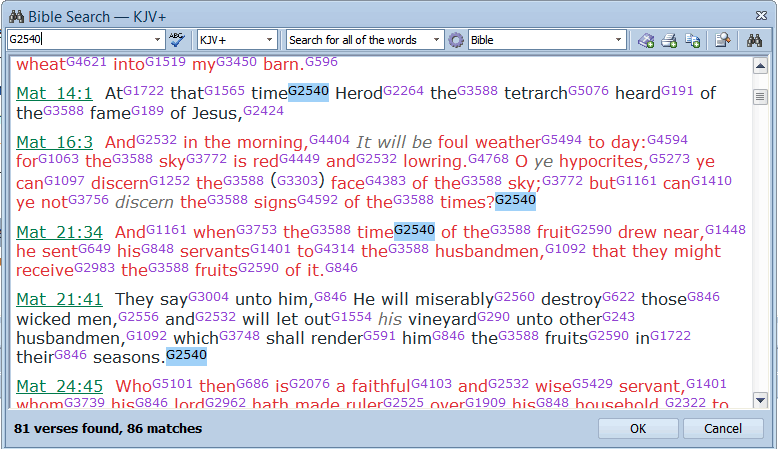Click the Bible book with plus icon
The height and width of the screenshot is (449, 778).
[646, 40]
